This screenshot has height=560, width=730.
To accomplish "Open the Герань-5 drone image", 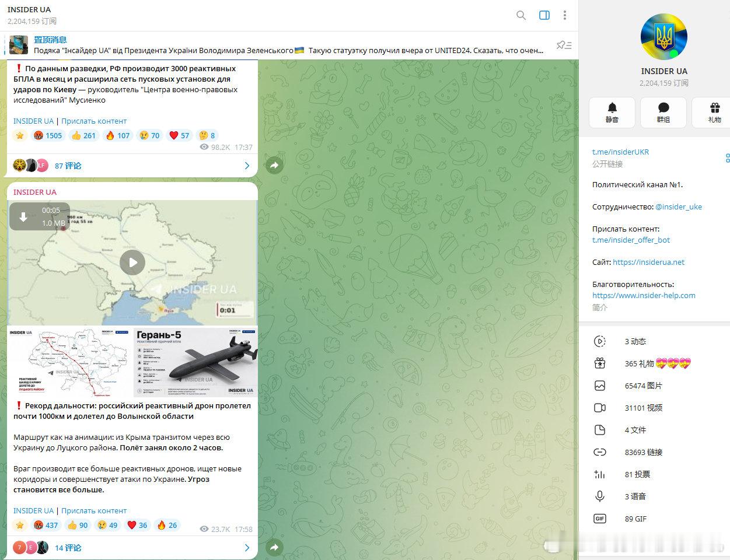I will click(x=195, y=362).
